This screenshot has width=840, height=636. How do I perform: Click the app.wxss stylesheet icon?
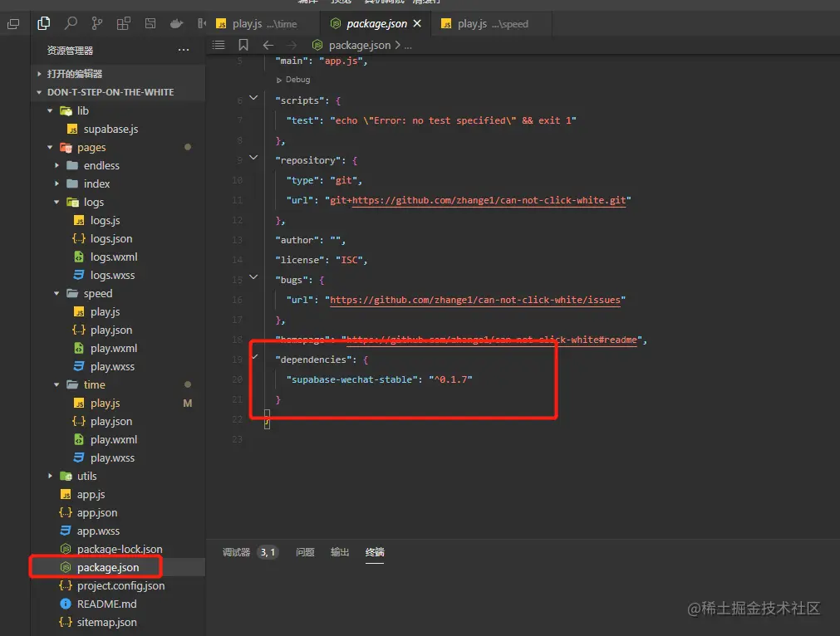66,531
